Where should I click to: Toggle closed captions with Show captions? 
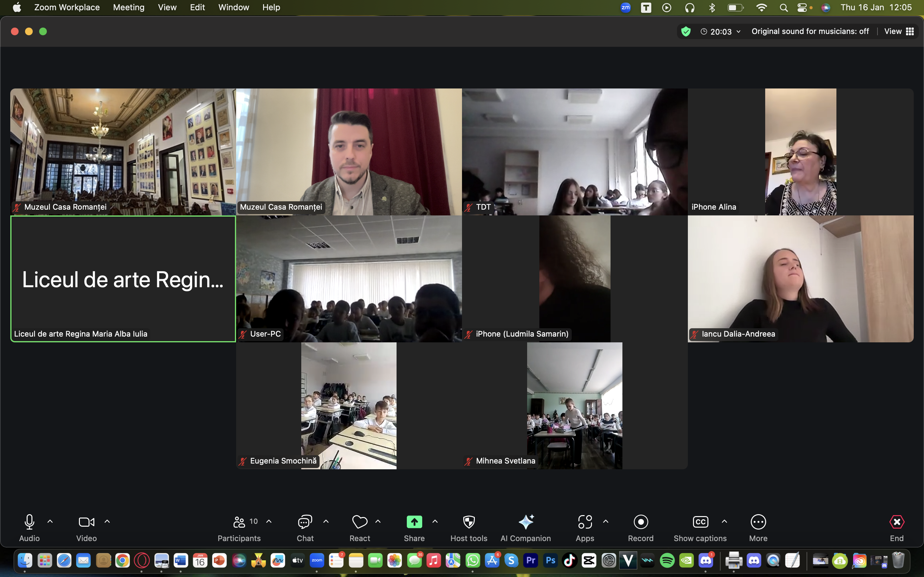pos(700,522)
